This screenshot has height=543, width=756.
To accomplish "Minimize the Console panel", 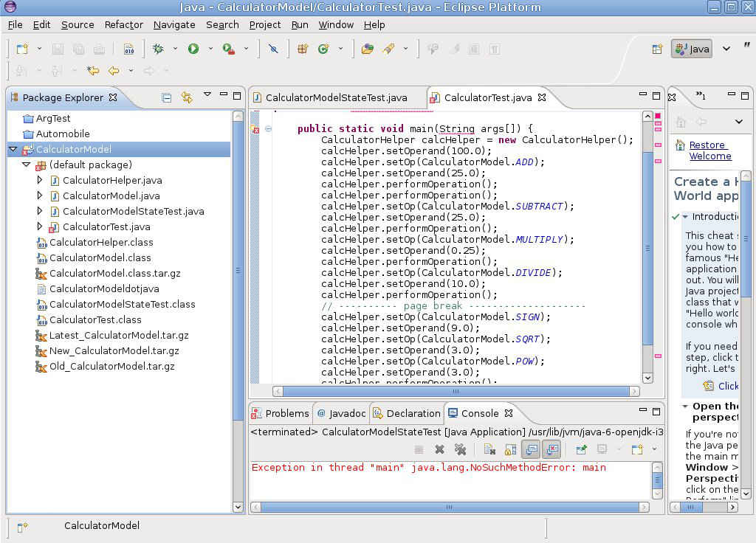I will pos(643,410).
